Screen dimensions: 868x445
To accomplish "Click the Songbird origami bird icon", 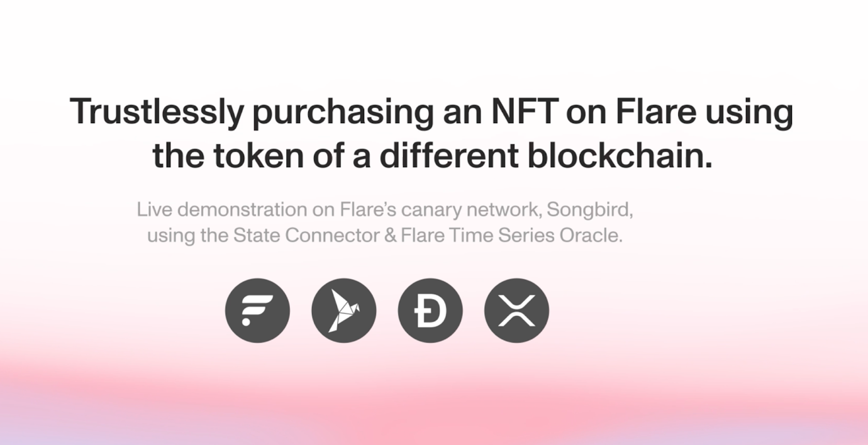I will pos(343,310).
